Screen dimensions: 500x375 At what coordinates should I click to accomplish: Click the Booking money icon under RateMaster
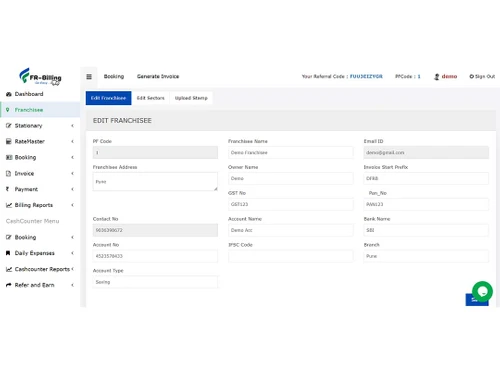[9, 157]
